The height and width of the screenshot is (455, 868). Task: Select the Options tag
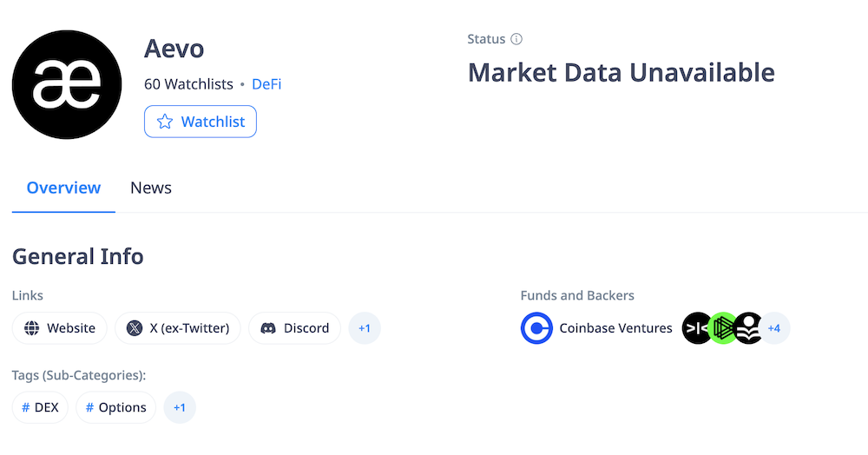click(116, 407)
